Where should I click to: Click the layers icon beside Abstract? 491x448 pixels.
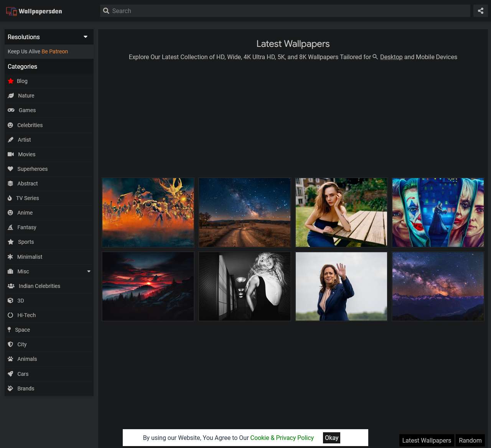pyautogui.click(x=10, y=183)
